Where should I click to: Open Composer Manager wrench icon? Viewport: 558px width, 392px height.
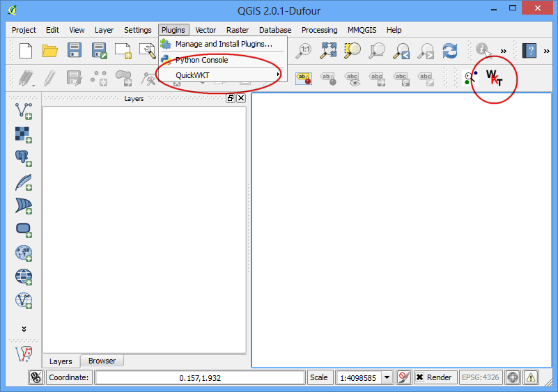click(x=147, y=51)
